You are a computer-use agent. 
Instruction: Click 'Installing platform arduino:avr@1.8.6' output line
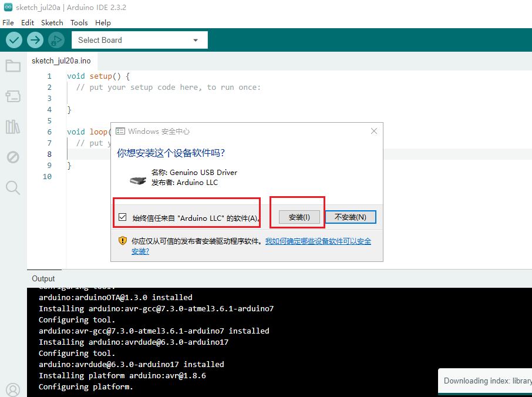(x=122, y=376)
